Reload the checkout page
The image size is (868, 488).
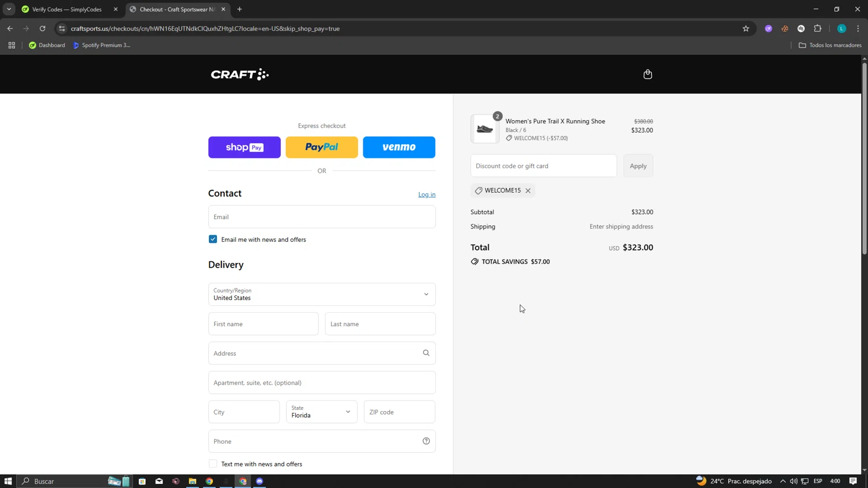point(42,28)
